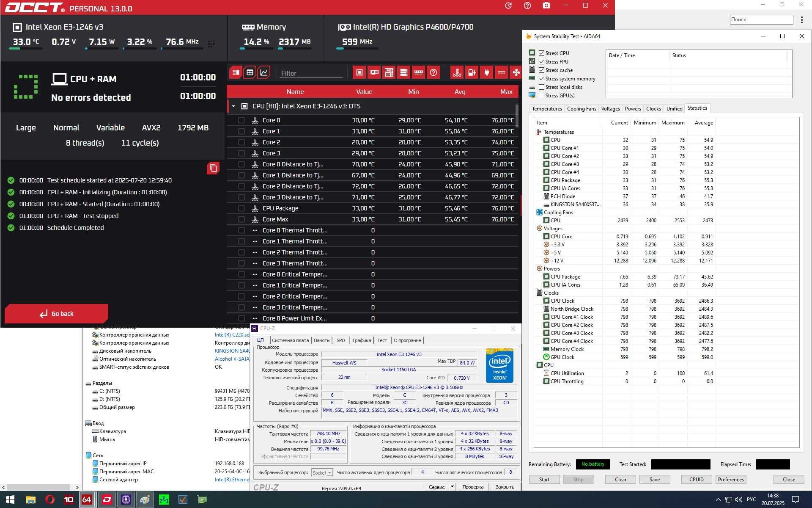Open the Сервис dropdown arrow in CPU-Z
This screenshot has height=508, width=812.
[x=452, y=487]
